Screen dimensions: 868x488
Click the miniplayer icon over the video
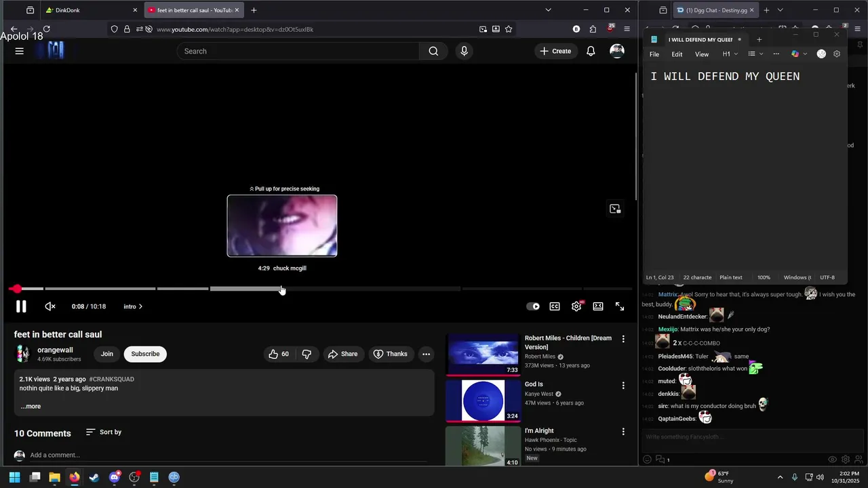615,209
